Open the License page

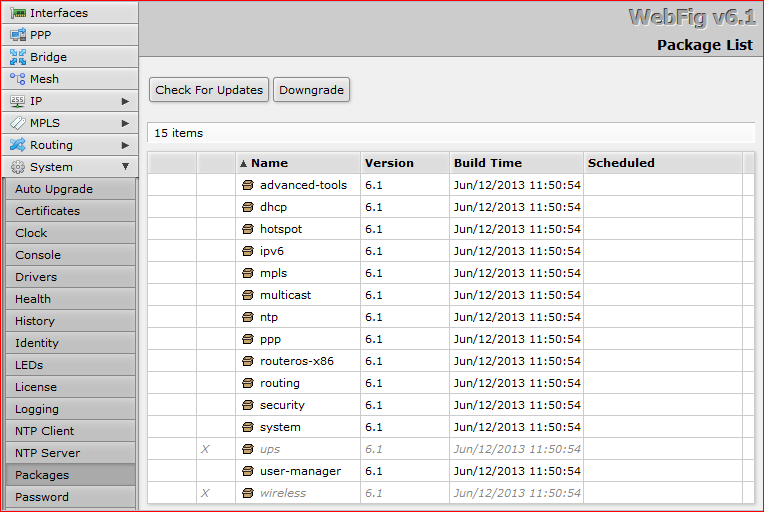pos(71,387)
